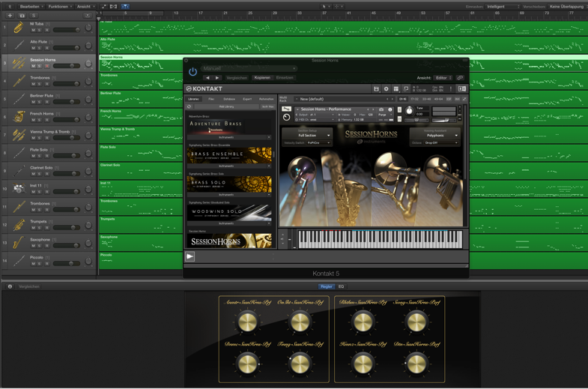Toggle the global Solo button in track header
Viewport: 588px width, 389px height.
pyautogui.click(x=34, y=16)
